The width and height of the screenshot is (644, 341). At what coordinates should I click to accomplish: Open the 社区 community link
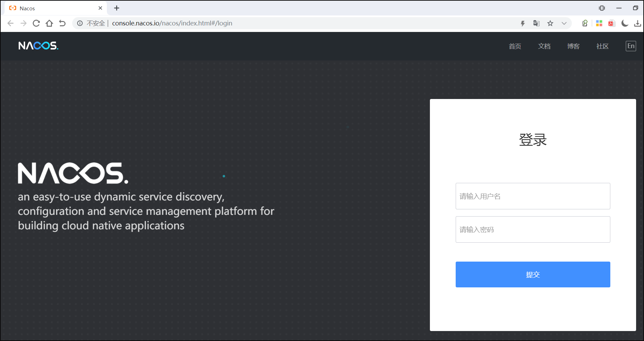[602, 46]
